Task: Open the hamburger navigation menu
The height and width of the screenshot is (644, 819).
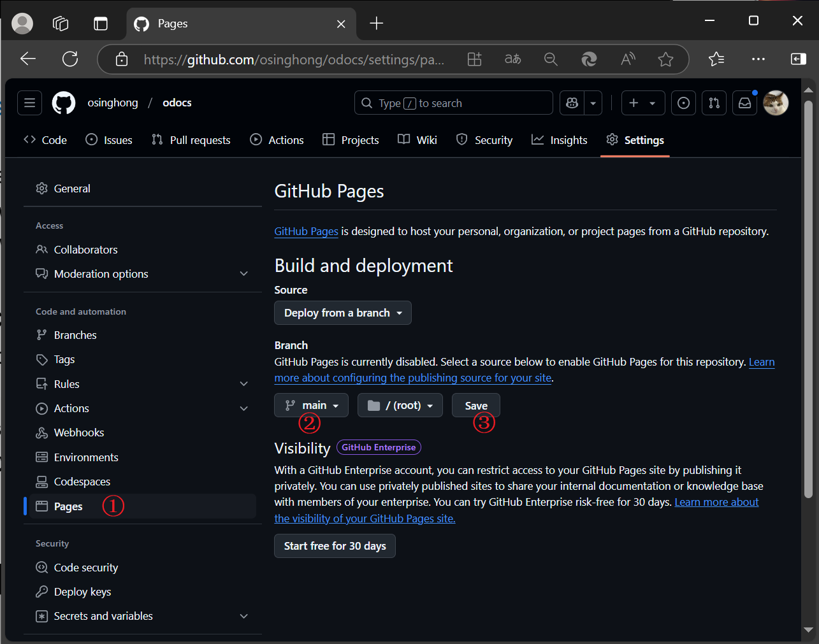Action: (x=29, y=103)
